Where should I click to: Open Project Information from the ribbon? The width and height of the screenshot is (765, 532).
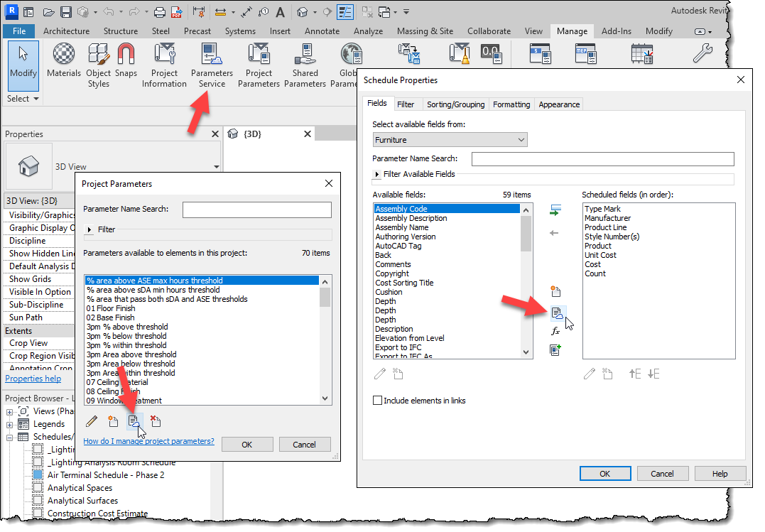coord(164,65)
